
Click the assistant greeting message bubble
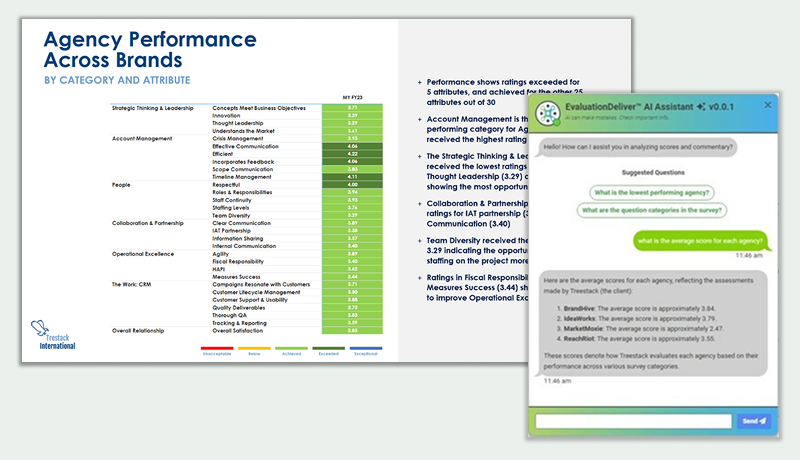(638, 147)
